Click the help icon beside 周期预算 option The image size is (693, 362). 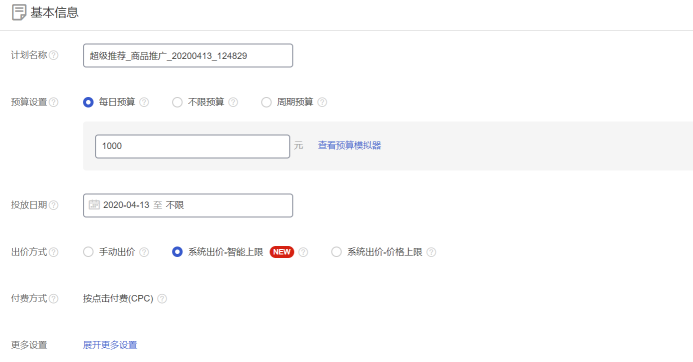[322, 102]
